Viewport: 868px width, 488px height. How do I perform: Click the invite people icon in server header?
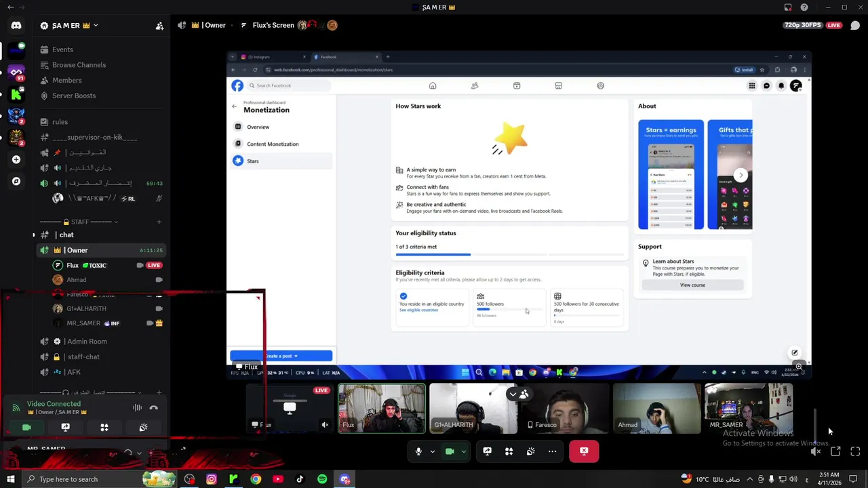click(x=159, y=26)
